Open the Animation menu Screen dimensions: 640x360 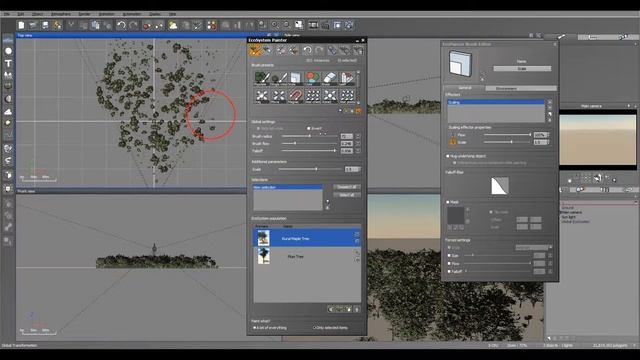pyautogui.click(x=107, y=14)
